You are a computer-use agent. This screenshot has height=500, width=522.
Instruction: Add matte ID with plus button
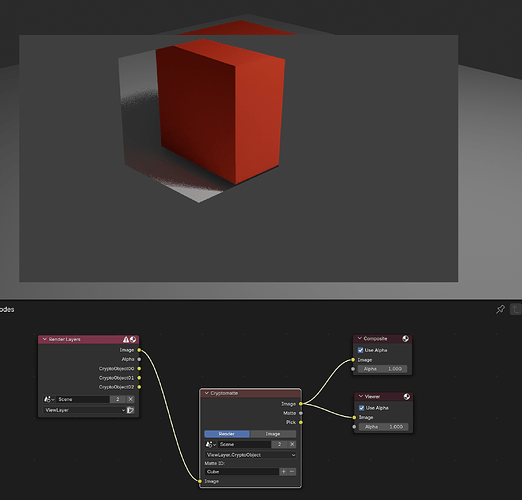point(283,472)
